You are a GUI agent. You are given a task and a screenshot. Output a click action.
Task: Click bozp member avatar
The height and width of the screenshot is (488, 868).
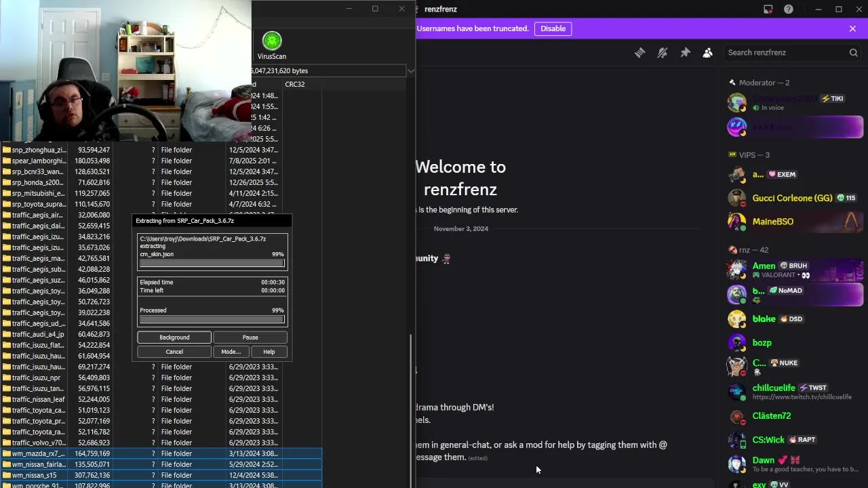pos(736,342)
